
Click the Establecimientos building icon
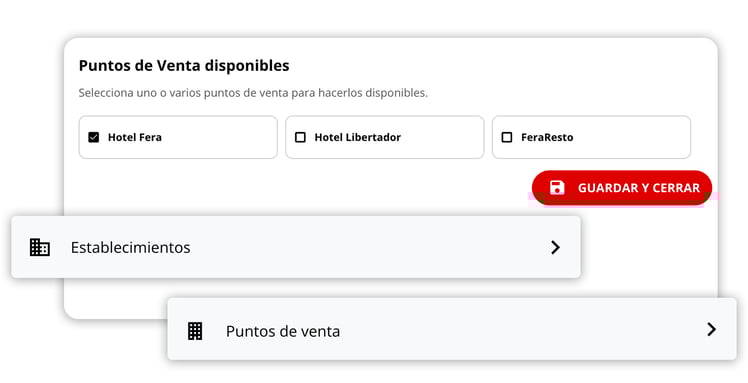click(40, 247)
